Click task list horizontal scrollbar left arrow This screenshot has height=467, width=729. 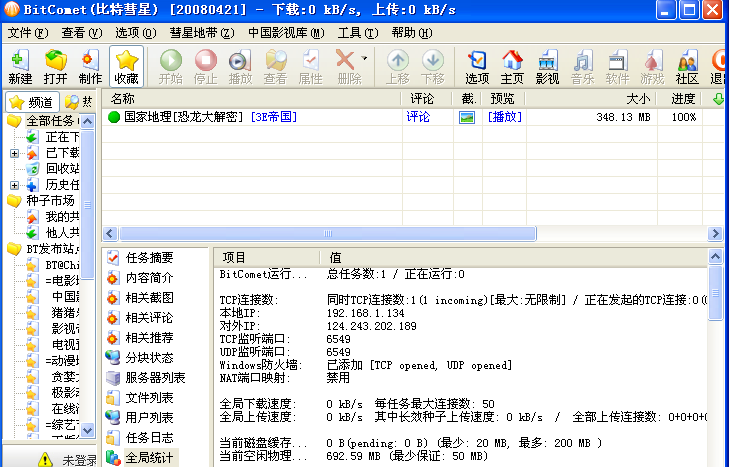(110, 234)
